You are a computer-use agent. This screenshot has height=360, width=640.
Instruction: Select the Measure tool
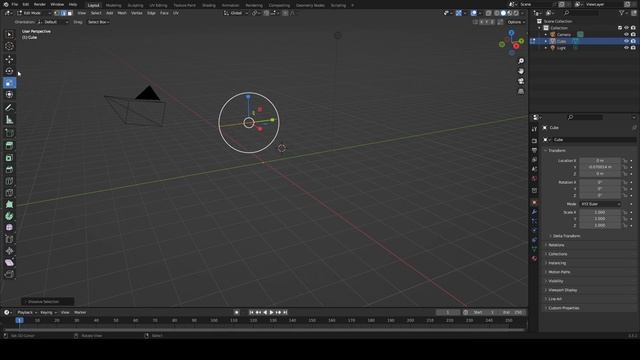tap(9, 120)
